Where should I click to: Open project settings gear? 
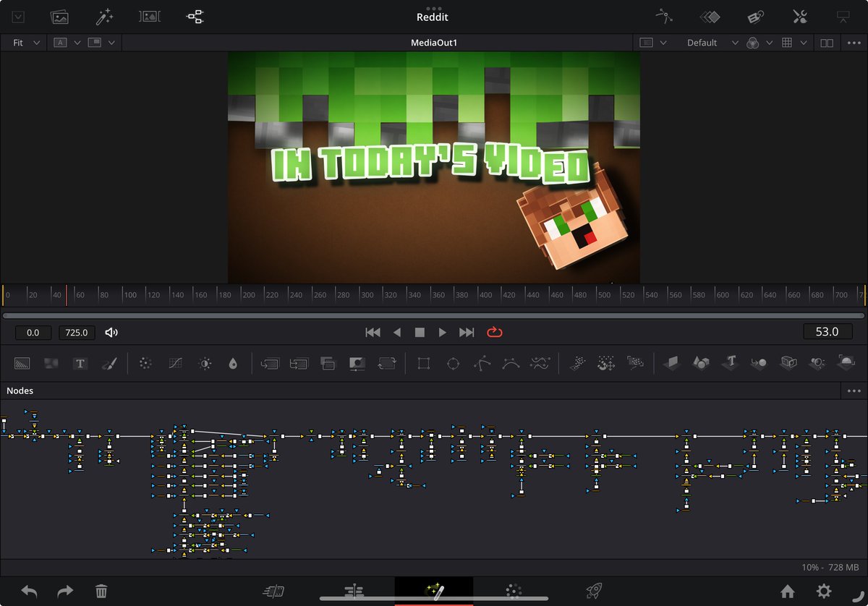(824, 592)
